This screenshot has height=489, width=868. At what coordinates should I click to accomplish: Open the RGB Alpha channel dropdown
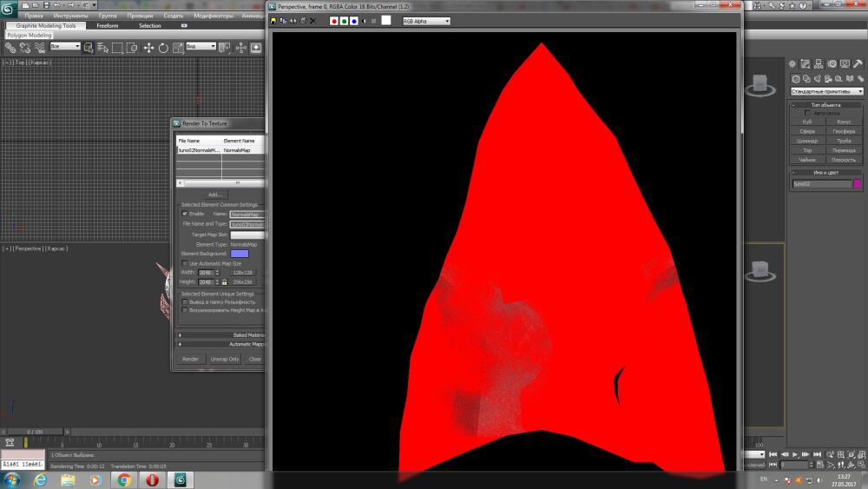click(426, 21)
